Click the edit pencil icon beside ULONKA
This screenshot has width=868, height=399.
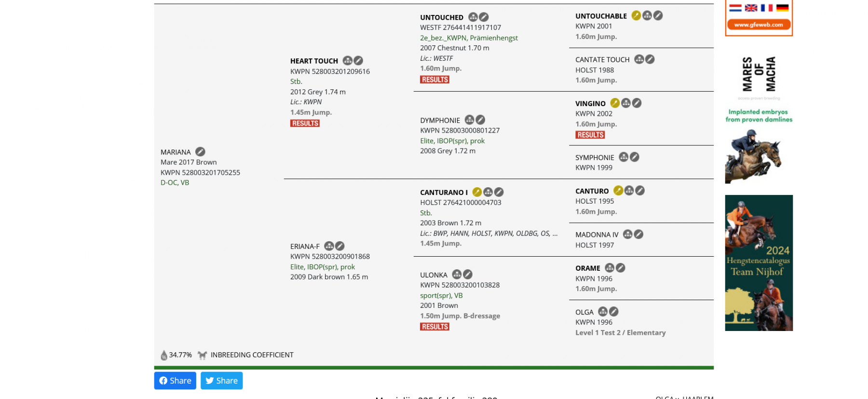click(x=468, y=275)
